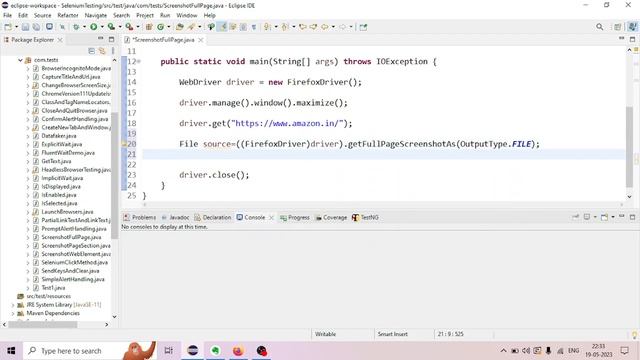Click the Coverage launch icon
Image resolution: width=640 pixels, height=360 pixels.
(111, 27)
